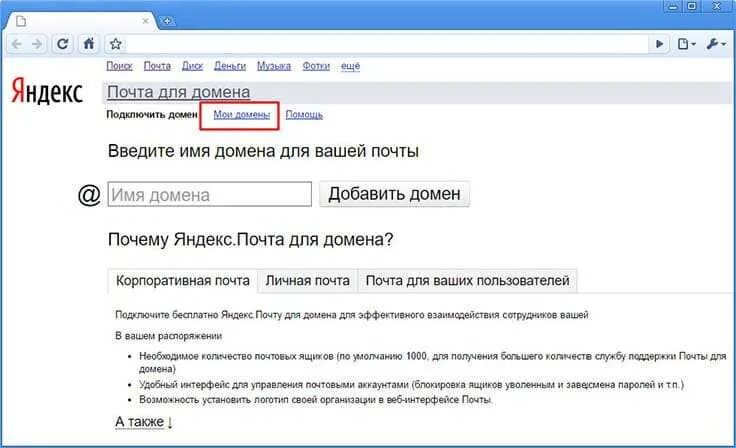Click the Go play arrow in address bar
This screenshot has height=448, width=736.
(659, 44)
